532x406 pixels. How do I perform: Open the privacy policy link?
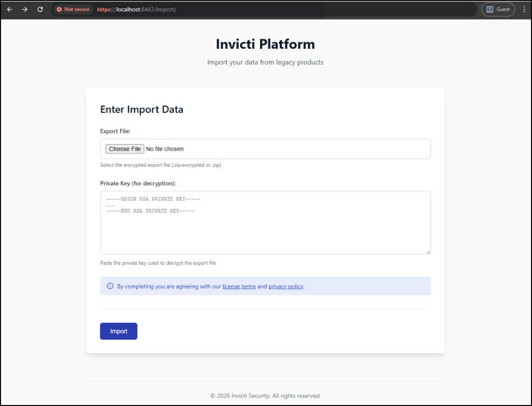pos(285,286)
